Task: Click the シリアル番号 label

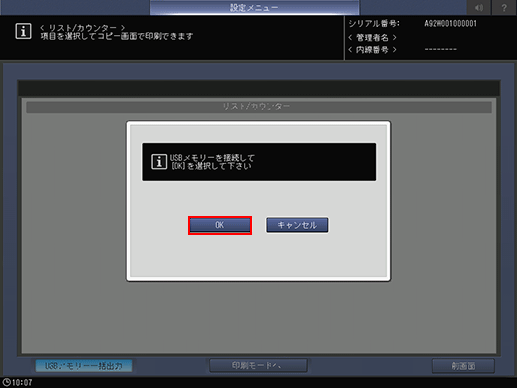Action: [x=374, y=24]
